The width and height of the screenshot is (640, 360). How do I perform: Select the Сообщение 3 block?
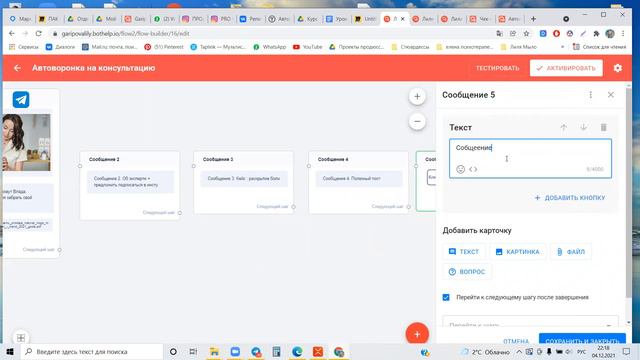244,182
